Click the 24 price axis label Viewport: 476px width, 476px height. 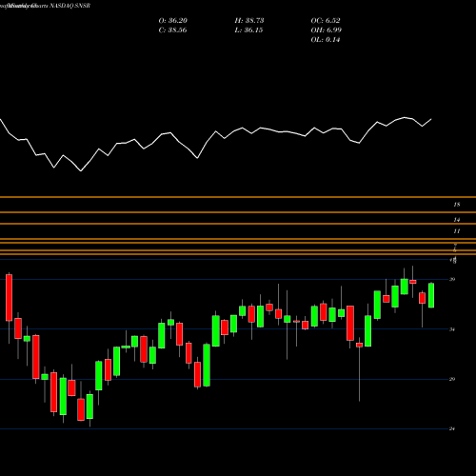pyautogui.click(x=452, y=428)
